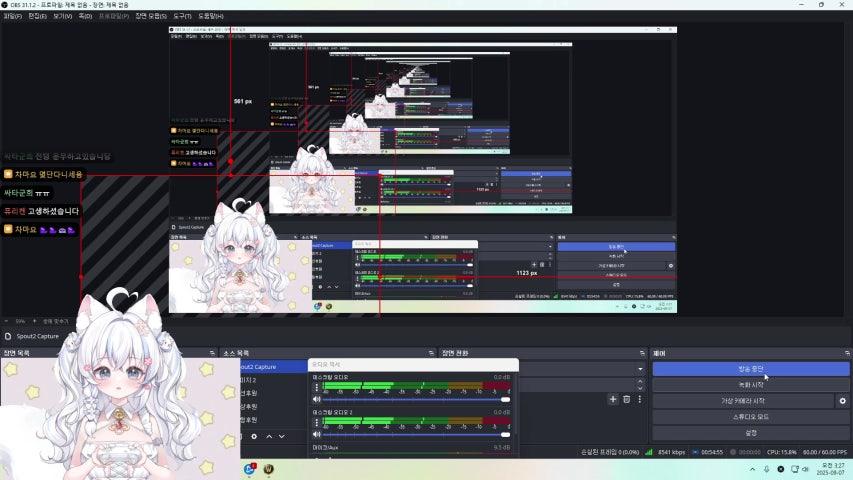Viewport: 853px width, 480px height.
Task: Pop out the 장면 목록 dock
Action: (x=212, y=353)
